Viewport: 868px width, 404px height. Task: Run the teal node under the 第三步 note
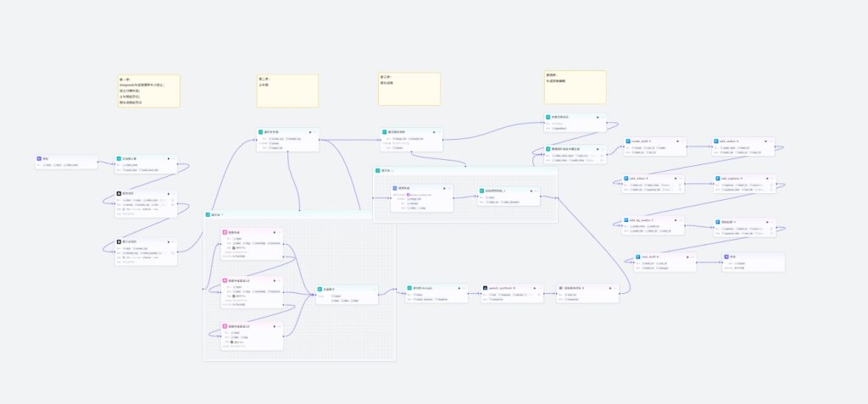point(433,132)
